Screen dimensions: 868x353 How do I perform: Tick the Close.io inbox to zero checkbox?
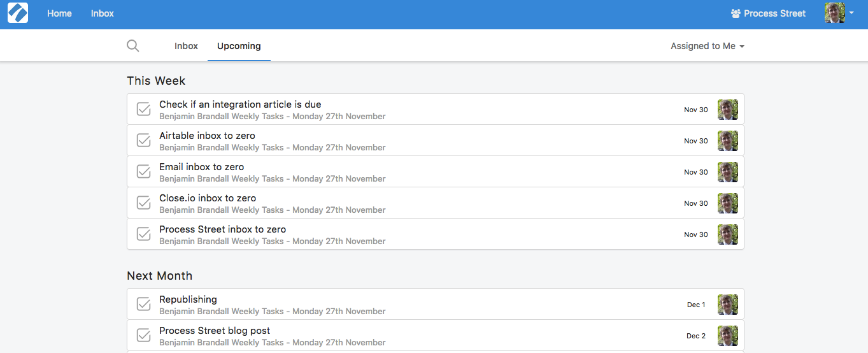(x=144, y=203)
